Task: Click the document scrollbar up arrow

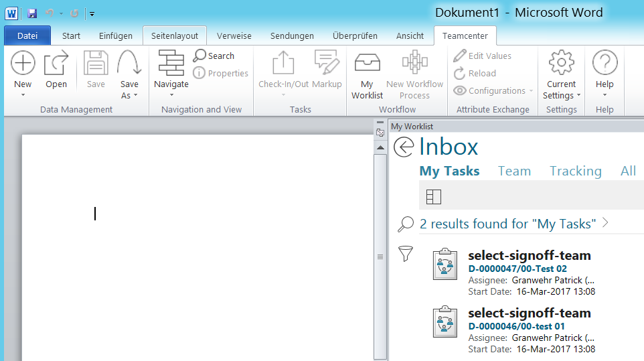Action: [380, 147]
